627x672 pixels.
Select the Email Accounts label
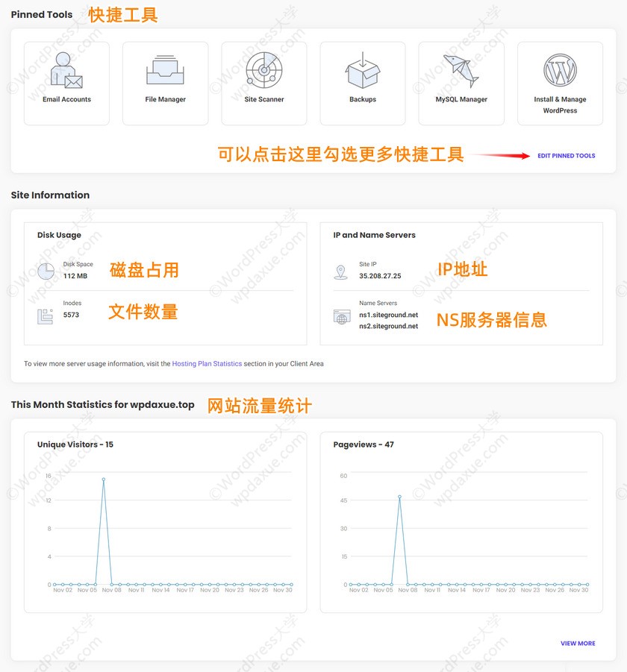(66, 99)
